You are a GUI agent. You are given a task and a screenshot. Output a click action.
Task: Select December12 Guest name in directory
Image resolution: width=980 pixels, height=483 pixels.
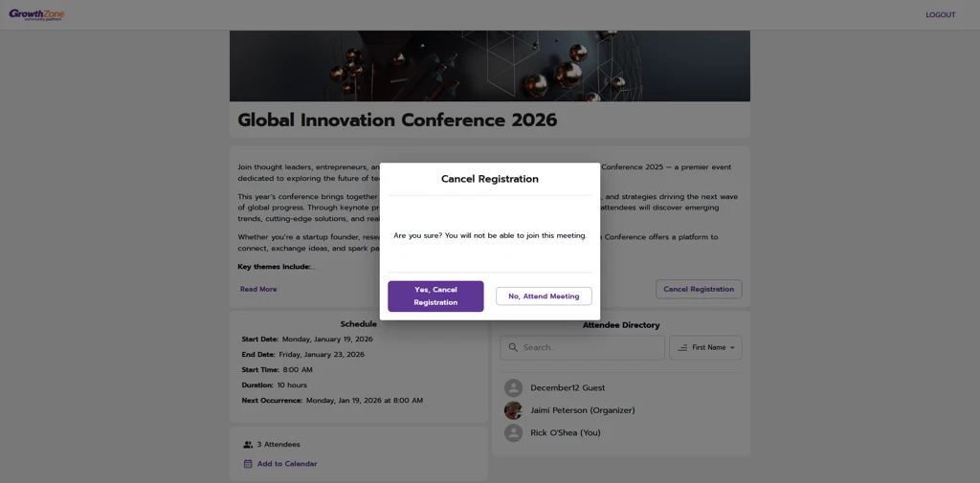coord(568,388)
